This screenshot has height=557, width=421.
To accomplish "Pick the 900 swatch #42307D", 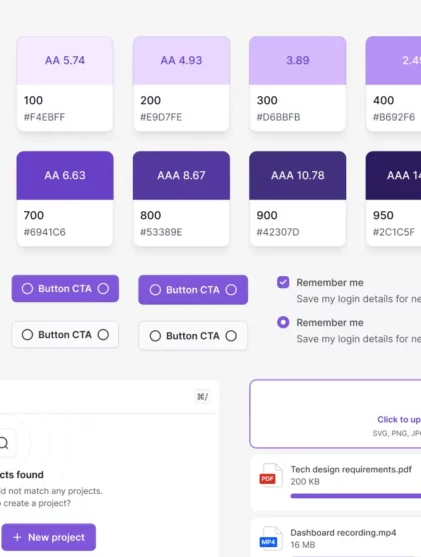I will 298,199.
